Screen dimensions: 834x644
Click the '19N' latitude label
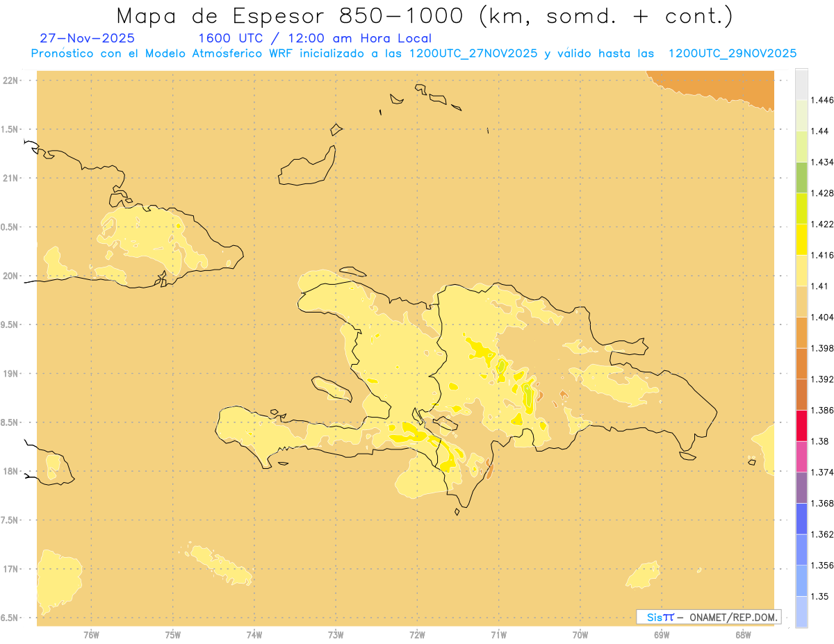pyautogui.click(x=10, y=373)
